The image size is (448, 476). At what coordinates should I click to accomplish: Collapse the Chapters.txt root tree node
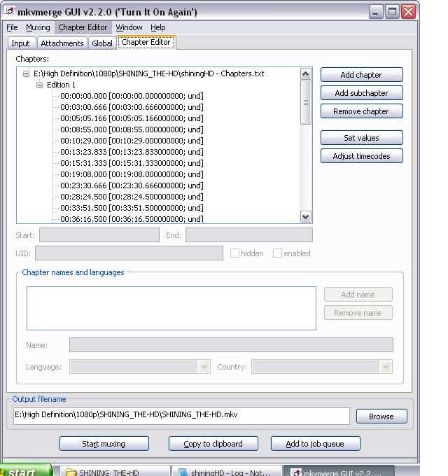(27, 73)
